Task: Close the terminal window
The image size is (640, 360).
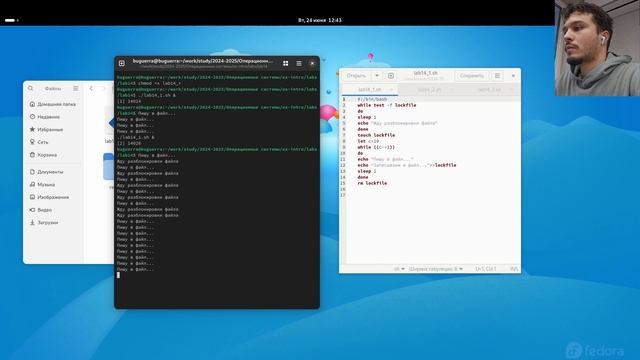Action: coord(312,63)
